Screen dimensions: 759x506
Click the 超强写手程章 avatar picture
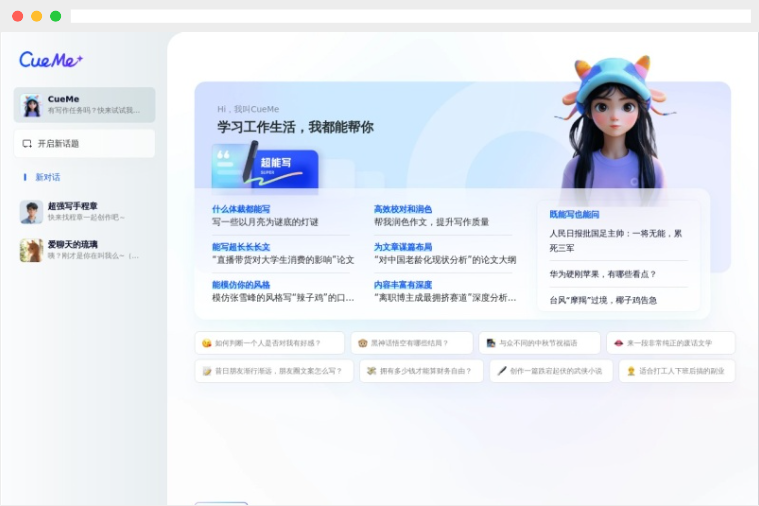tap(31, 212)
